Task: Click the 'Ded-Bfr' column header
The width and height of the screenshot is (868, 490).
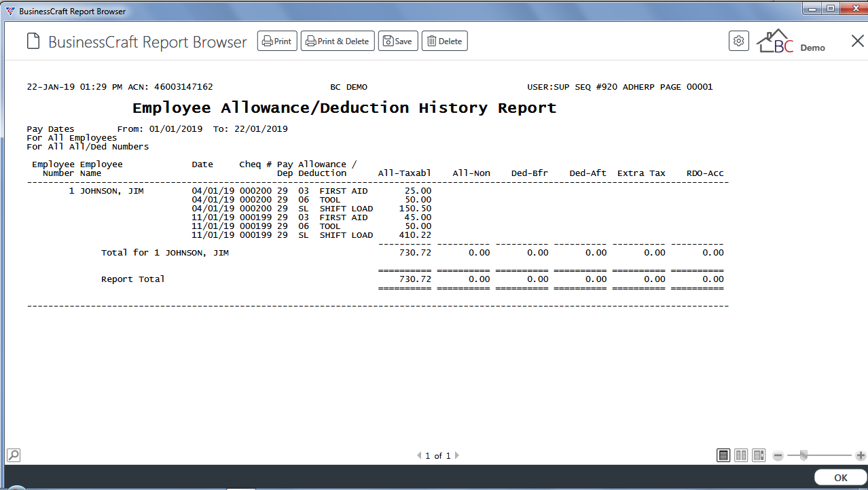Action: [530, 173]
